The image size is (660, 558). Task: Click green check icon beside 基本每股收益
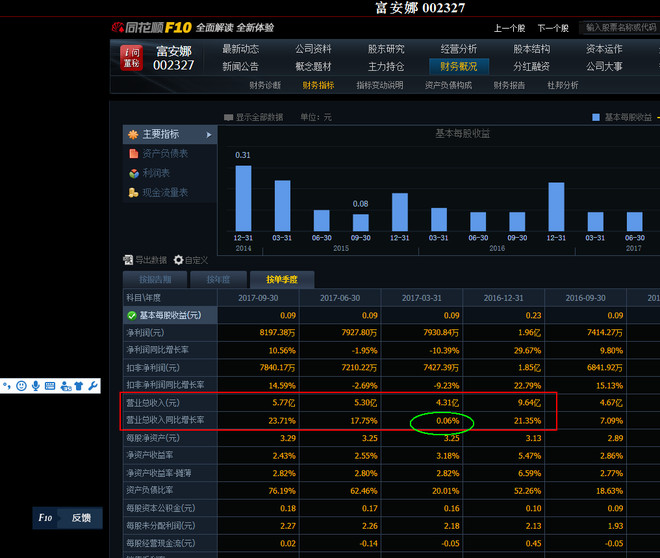click(x=132, y=316)
